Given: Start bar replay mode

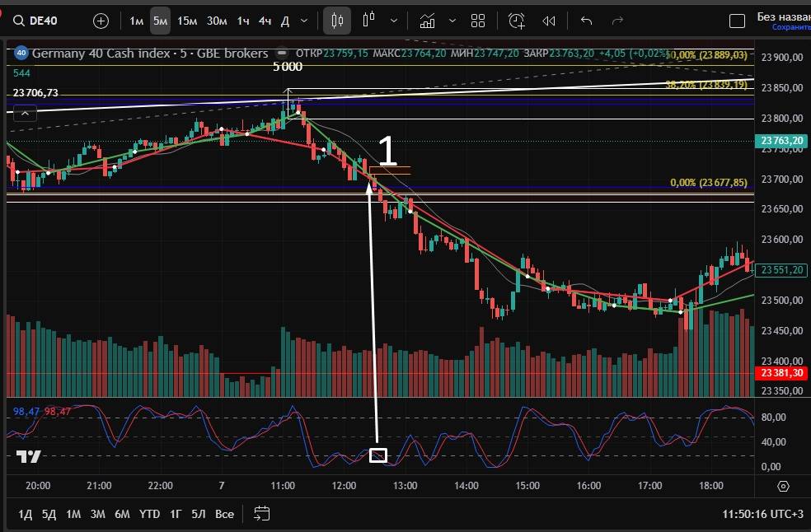Looking at the screenshot, I should [x=549, y=21].
